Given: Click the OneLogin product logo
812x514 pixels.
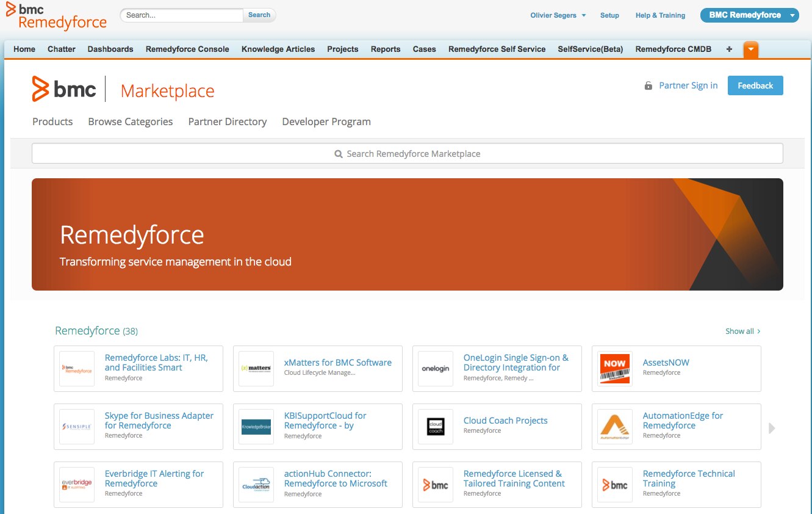Looking at the screenshot, I should tap(436, 369).
